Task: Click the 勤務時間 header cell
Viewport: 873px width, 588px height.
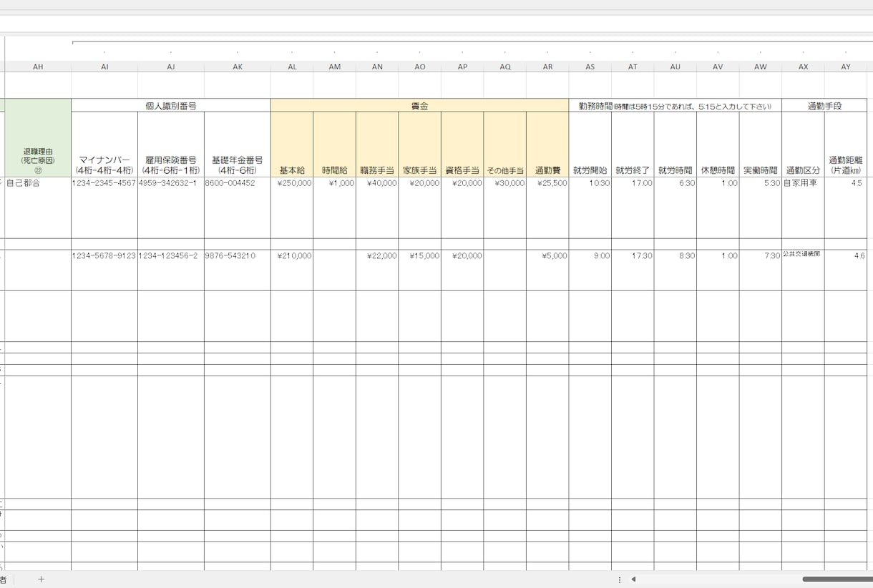Action: click(676, 105)
